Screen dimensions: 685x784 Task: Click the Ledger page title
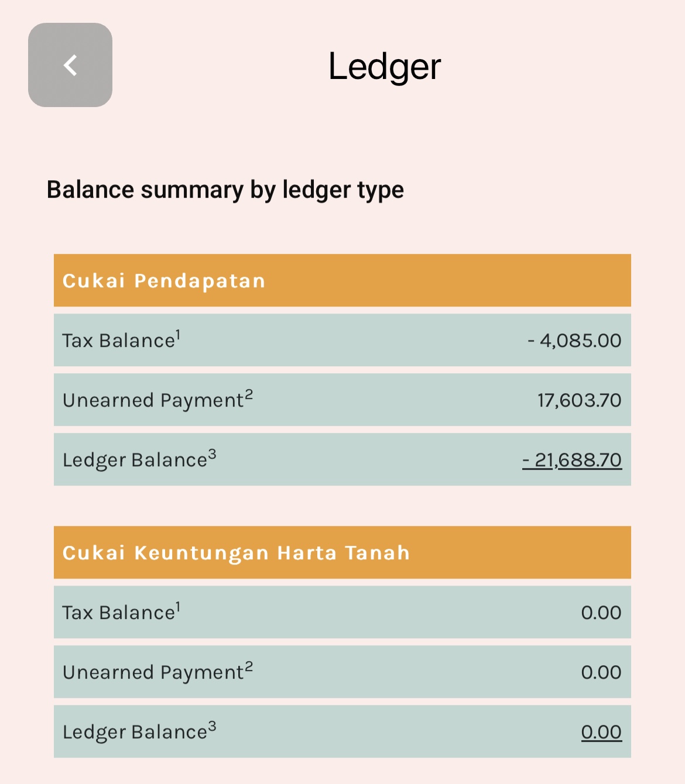(384, 66)
